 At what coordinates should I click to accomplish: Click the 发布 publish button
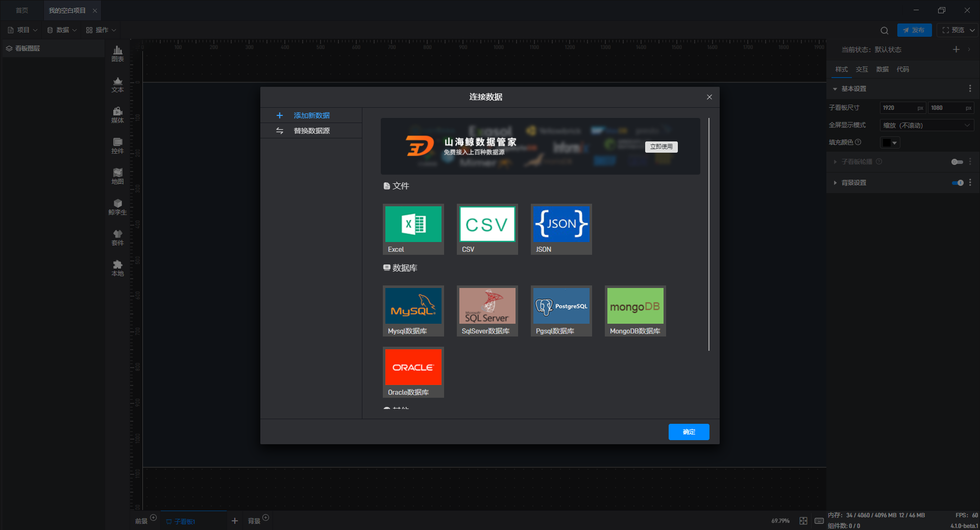[x=915, y=30]
